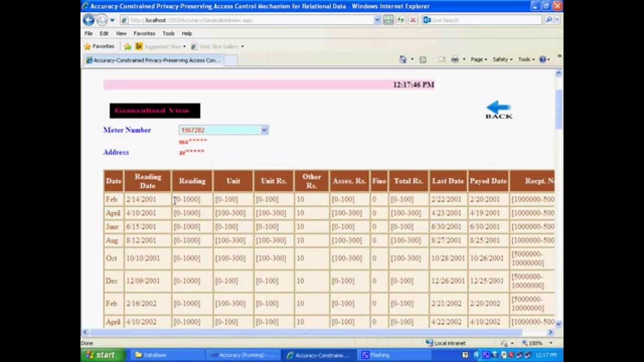
Task: Open the File menu
Action: pyautogui.click(x=89, y=33)
